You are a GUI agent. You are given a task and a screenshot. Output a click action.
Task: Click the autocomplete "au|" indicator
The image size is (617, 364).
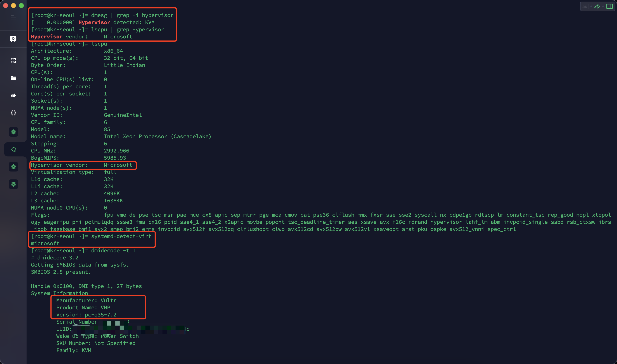[585, 6]
